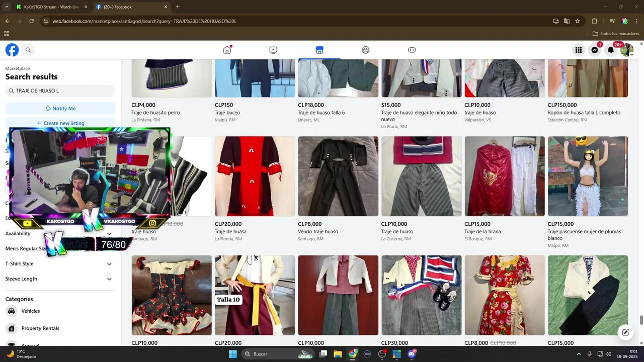Screen dimensions: 644x362
Task: Select the Marketplace tab in top navigation
Action: point(319,50)
